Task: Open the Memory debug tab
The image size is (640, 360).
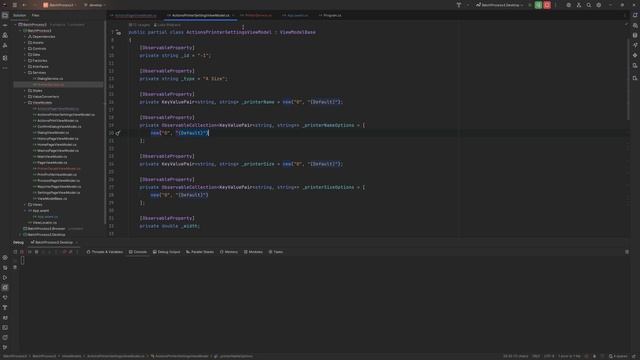Action: [229, 252]
